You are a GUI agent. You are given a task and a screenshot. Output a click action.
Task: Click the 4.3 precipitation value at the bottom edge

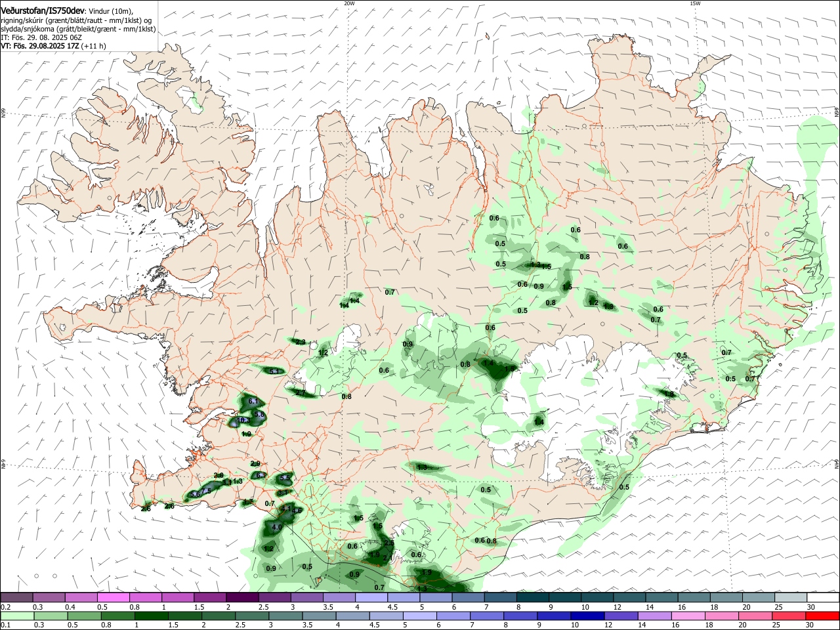click(x=422, y=589)
